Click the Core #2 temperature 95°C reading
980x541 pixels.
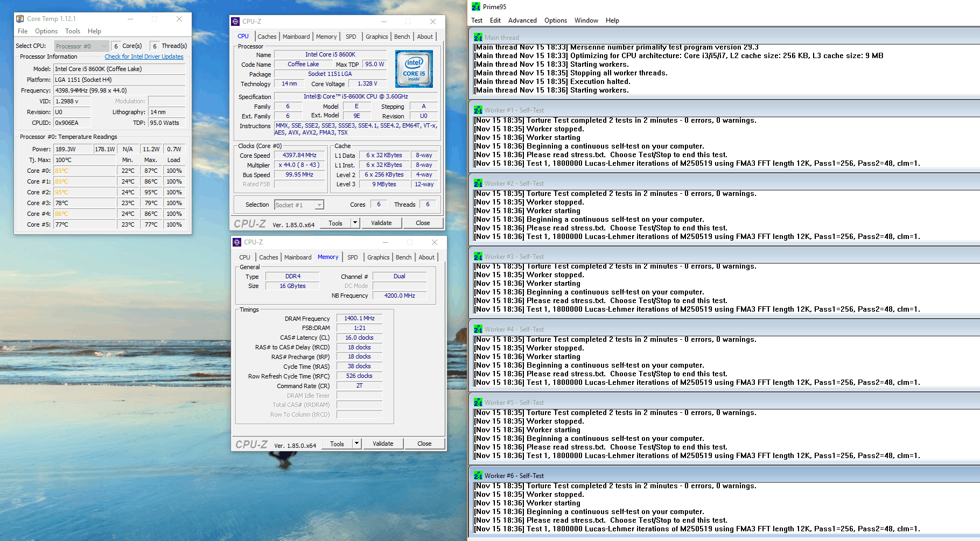pos(85,192)
